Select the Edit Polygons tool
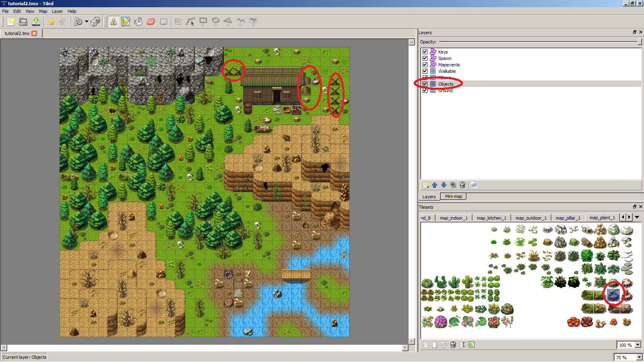 coord(191,22)
